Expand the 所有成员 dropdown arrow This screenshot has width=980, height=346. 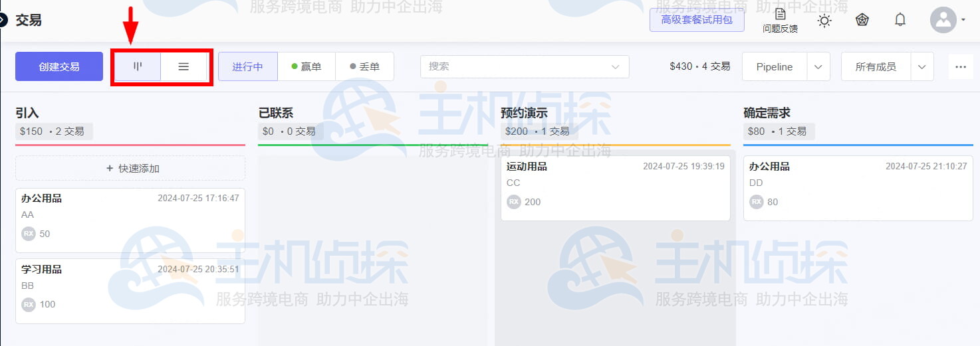point(922,66)
